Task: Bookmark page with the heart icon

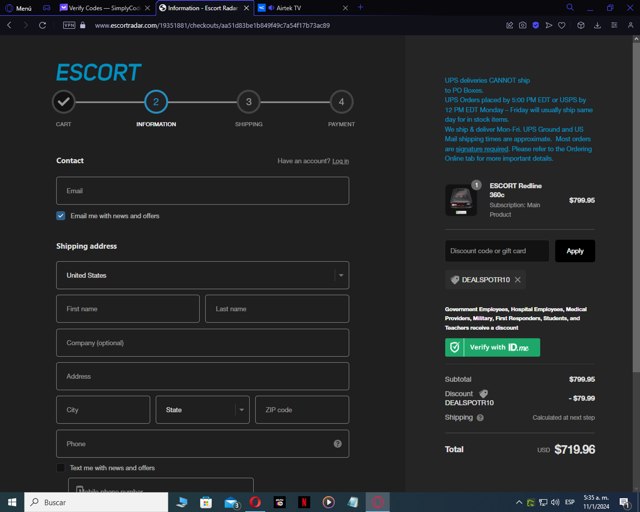Action: pyautogui.click(x=562, y=25)
